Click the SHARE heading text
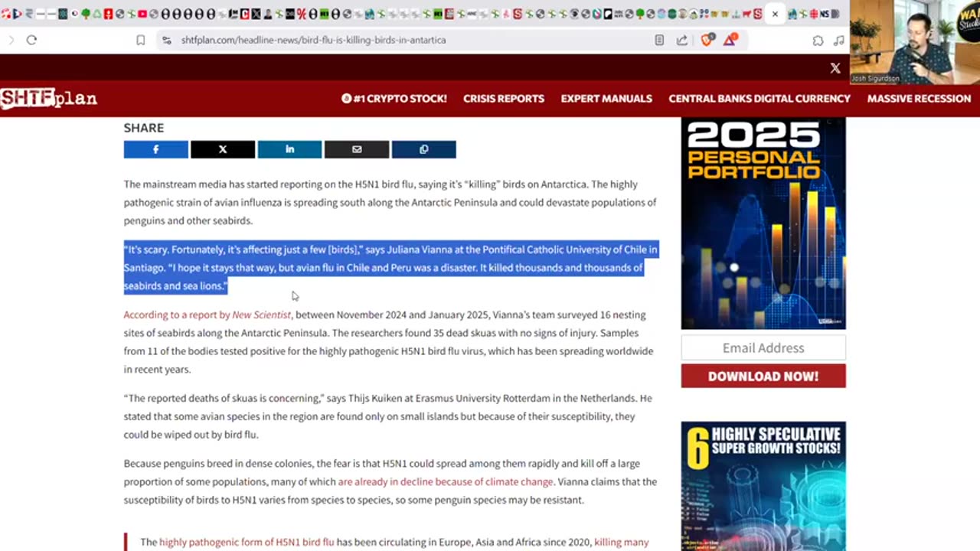Screen dimensions: 980x551 [x=144, y=128]
